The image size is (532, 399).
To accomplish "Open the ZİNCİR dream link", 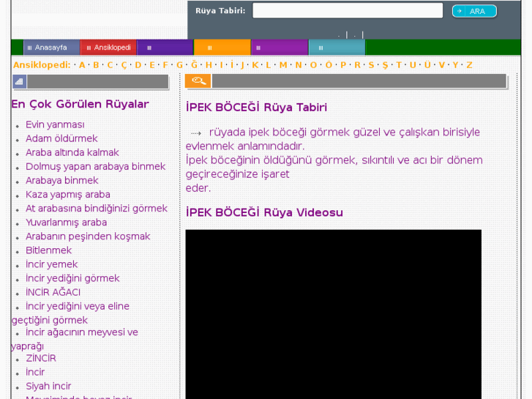I will click(41, 358).
